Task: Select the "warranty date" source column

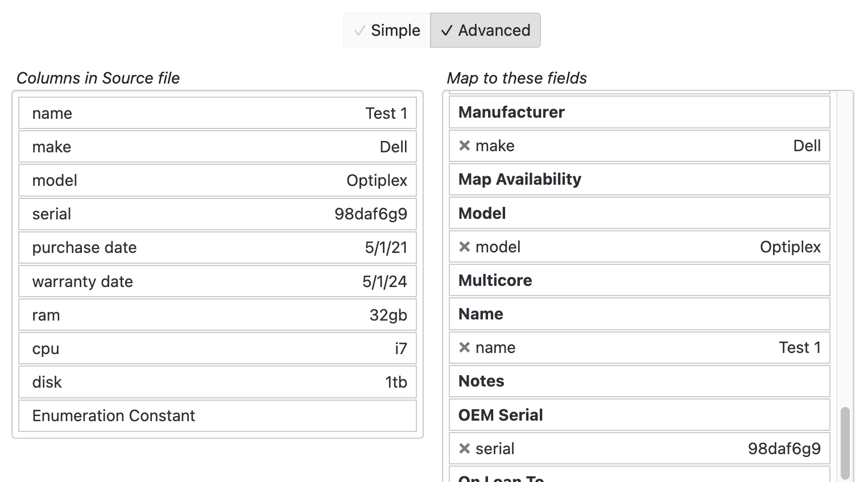Action: pos(218,281)
